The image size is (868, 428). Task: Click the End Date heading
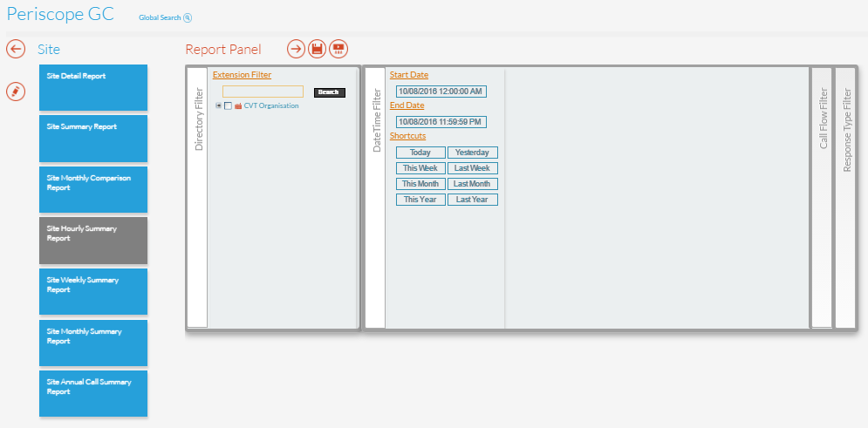point(407,105)
